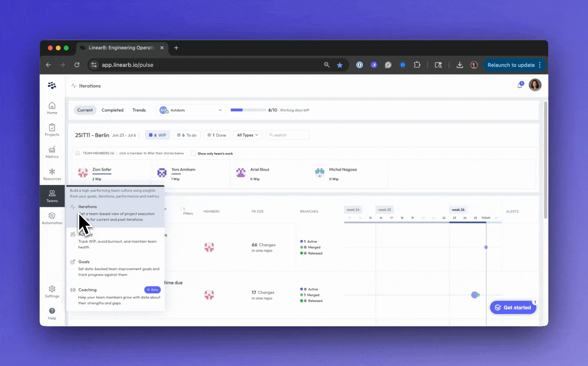This screenshot has height=366, width=588.
Task: Click the week 25 timeline label
Action: [384, 209]
